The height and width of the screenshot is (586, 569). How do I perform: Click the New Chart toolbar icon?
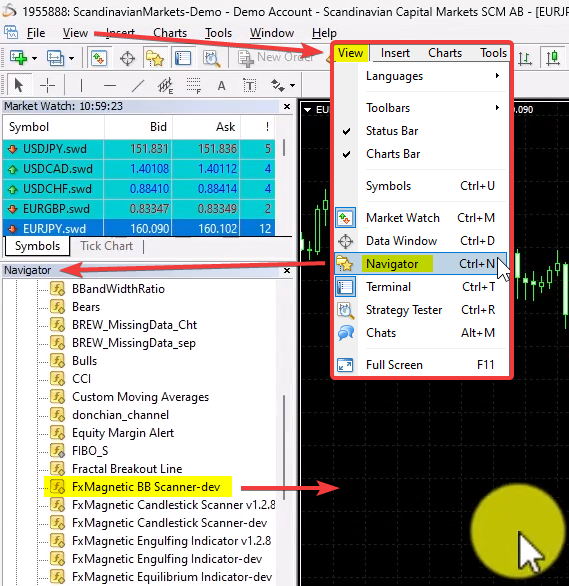[18, 58]
